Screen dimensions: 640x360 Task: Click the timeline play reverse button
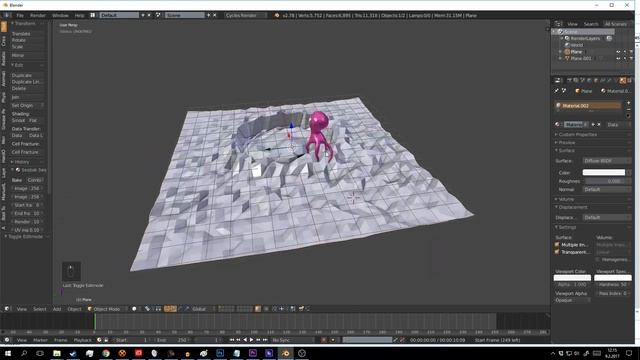pos(245,340)
